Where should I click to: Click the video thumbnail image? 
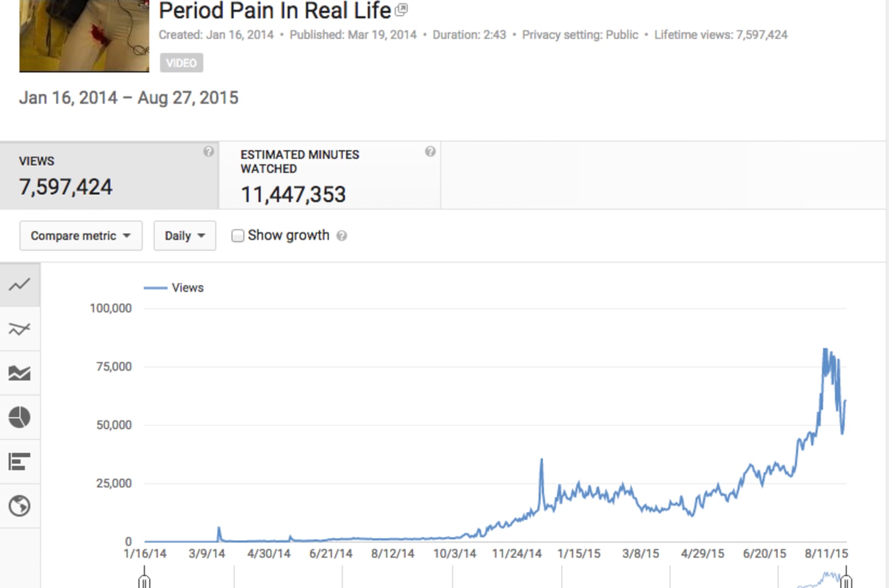click(84, 35)
